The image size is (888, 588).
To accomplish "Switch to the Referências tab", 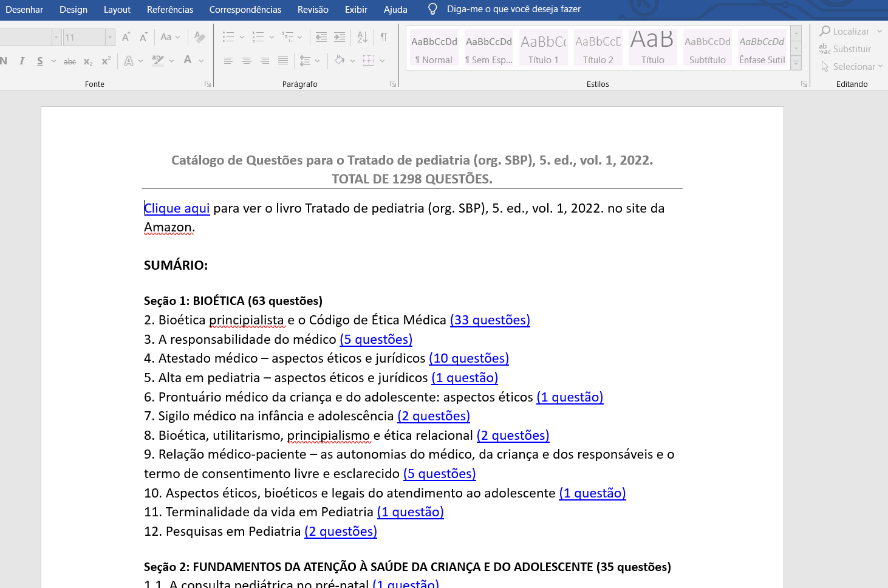I will point(170,10).
